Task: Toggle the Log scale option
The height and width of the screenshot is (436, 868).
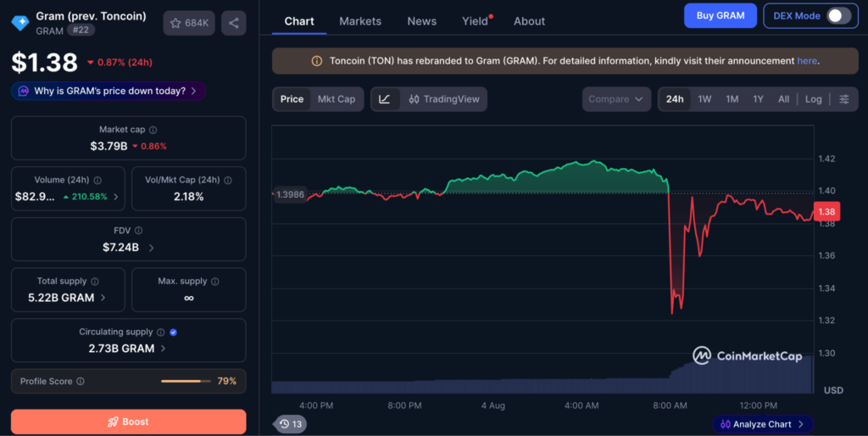Action: pyautogui.click(x=813, y=99)
